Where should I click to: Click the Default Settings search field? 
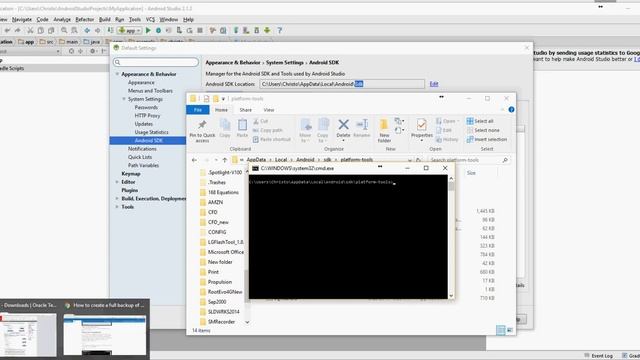point(156,62)
